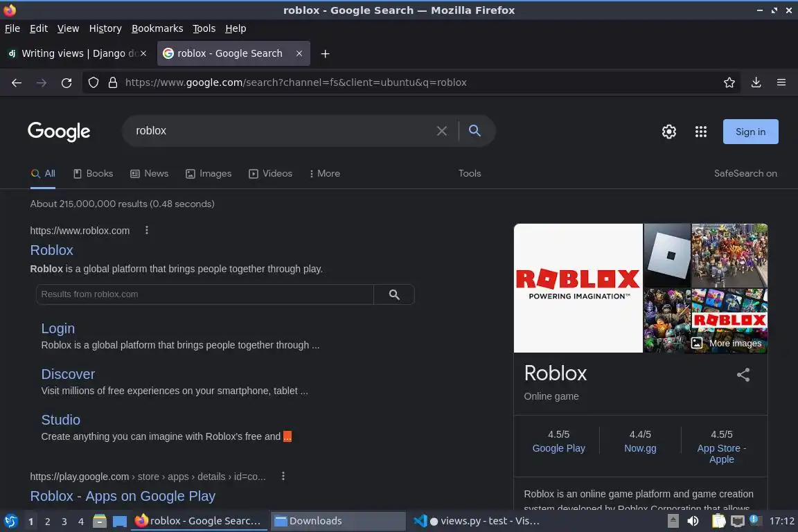Open the Now.gg rating link

coord(640,448)
